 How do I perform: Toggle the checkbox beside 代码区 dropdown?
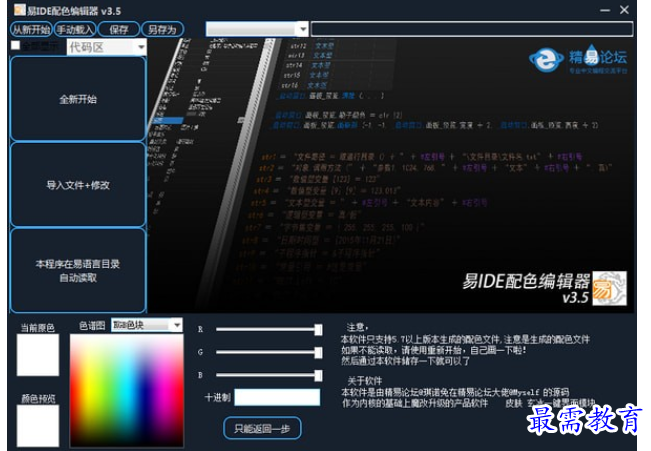[x=15, y=45]
